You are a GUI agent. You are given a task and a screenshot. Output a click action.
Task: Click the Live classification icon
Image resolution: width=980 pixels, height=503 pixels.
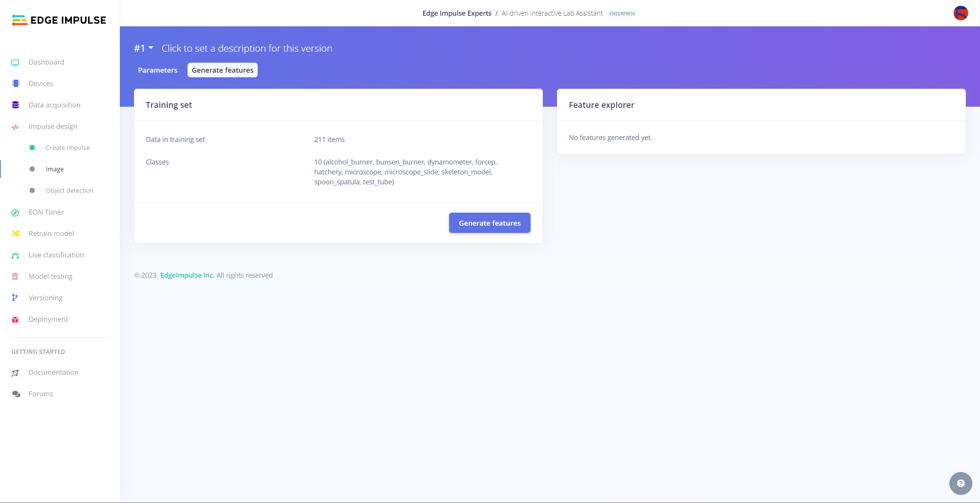(15, 255)
